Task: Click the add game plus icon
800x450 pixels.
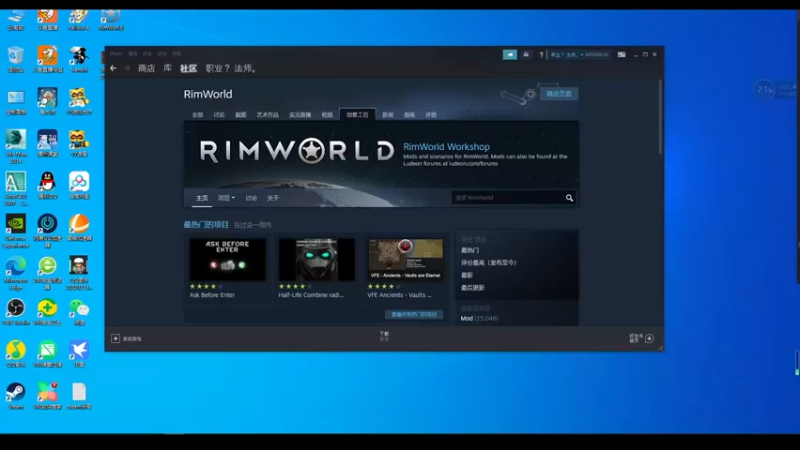Action: coord(115,338)
